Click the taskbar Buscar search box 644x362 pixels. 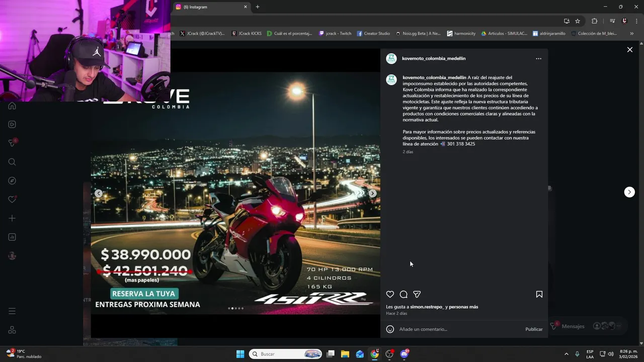(x=286, y=354)
